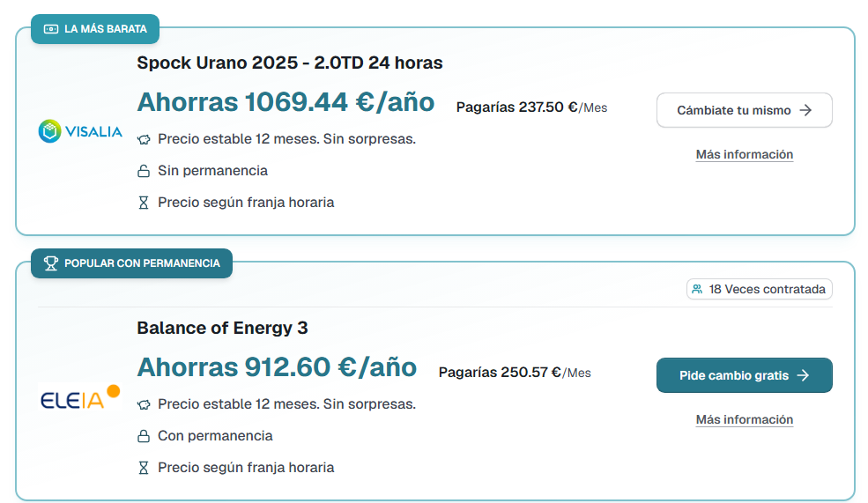868x503 pixels.
Task: Open Más información for Balance of Energy 3
Action: click(745, 420)
